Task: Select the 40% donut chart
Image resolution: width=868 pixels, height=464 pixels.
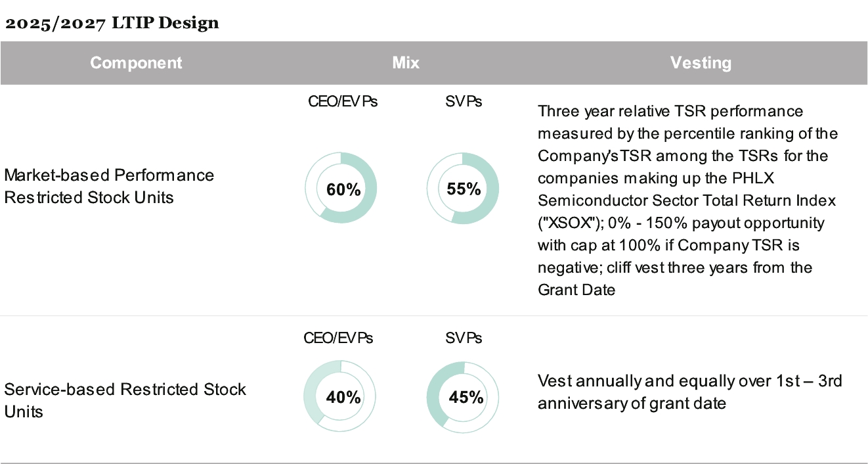Action: pyautogui.click(x=341, y=397)
